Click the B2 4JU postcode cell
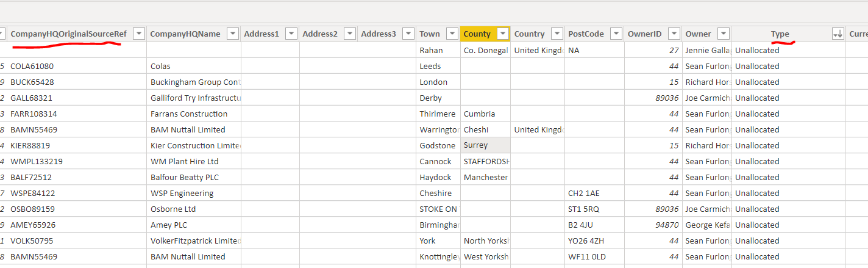Screen dimensions: 868x268 pos(594,225)
